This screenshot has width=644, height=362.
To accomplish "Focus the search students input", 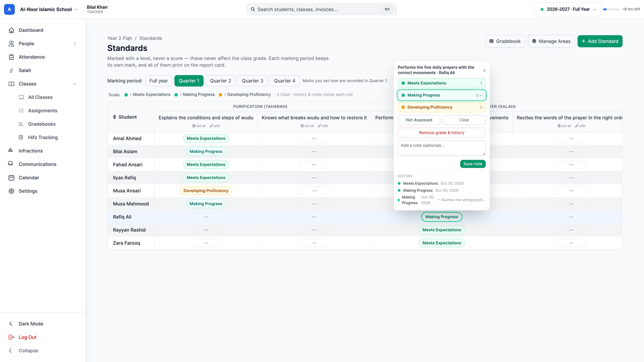I will tap(321, 9).
